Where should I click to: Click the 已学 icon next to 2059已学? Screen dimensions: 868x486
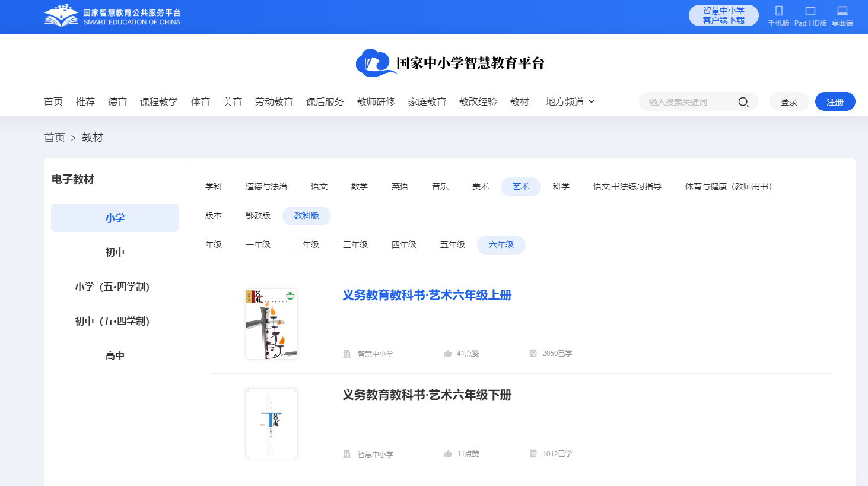coord(533,352)
